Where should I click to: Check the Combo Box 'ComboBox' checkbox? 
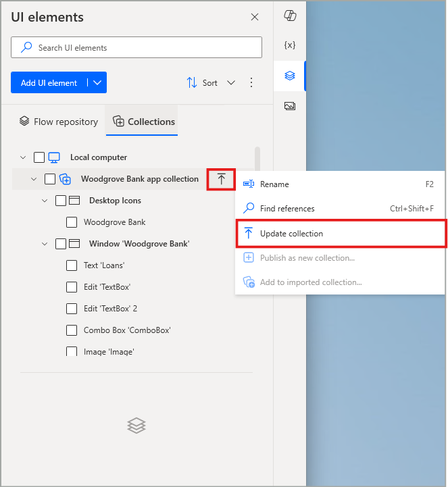coord(72,330)
